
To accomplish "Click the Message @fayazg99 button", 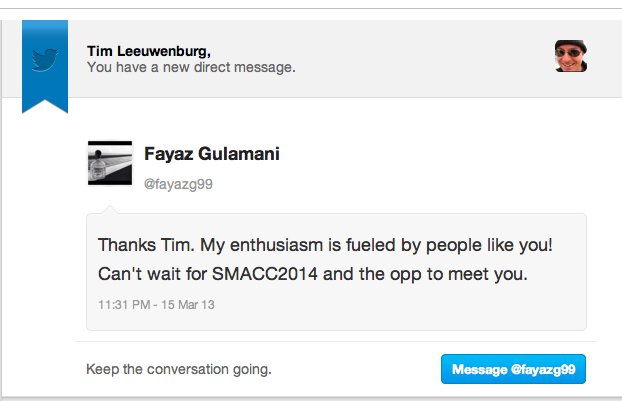I will coord(513,369).
